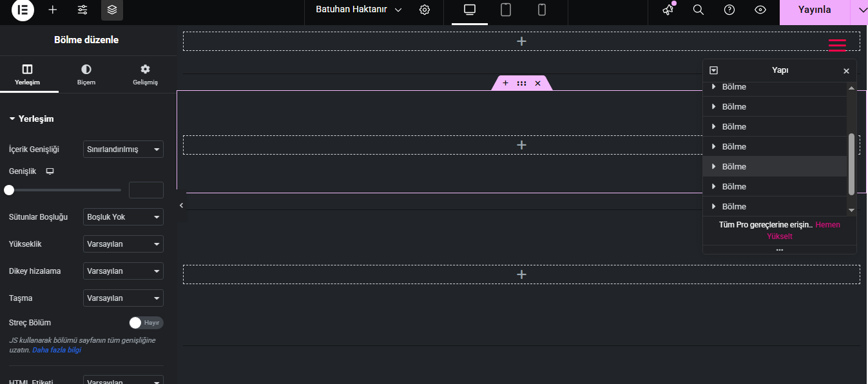Add element inside the selected section

click(521, 145)
